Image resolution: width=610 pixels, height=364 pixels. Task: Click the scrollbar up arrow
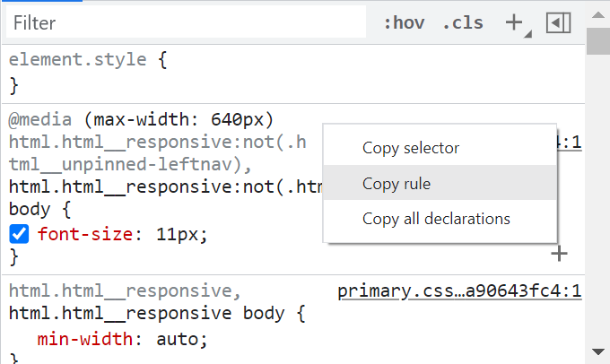tap(598, 15)
